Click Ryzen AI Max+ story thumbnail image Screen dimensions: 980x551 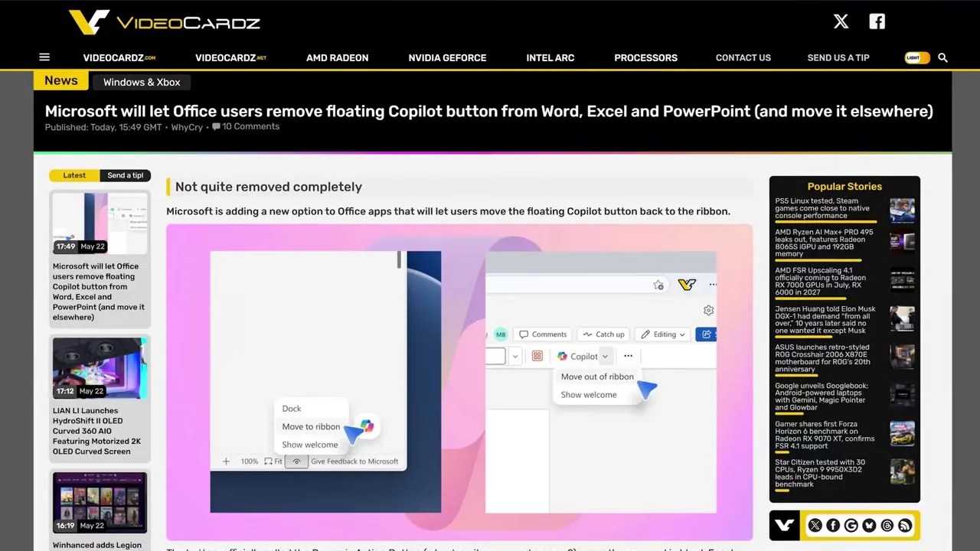click(902, 243)
